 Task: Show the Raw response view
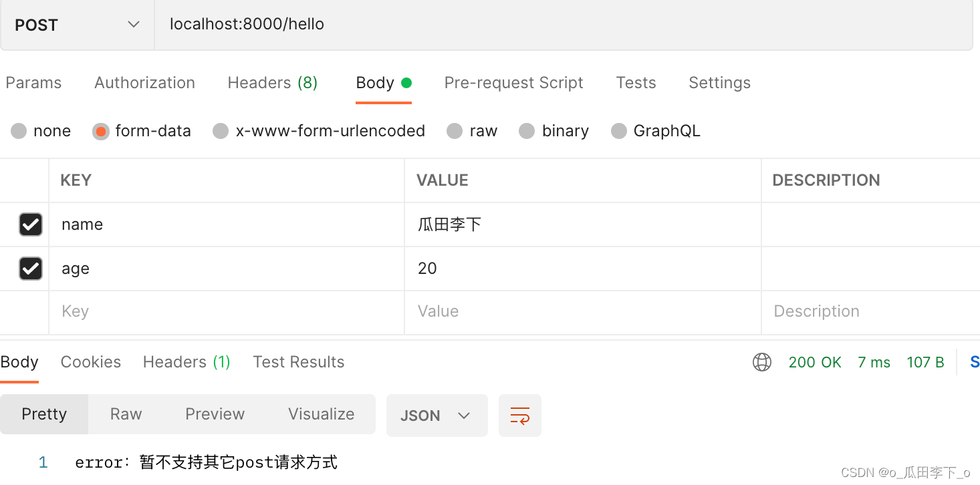[x=126, y=414]
